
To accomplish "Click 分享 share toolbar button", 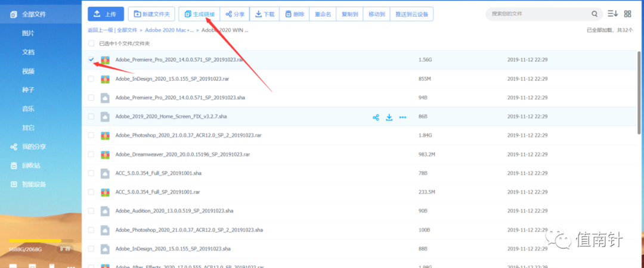I will pos(235,14).
